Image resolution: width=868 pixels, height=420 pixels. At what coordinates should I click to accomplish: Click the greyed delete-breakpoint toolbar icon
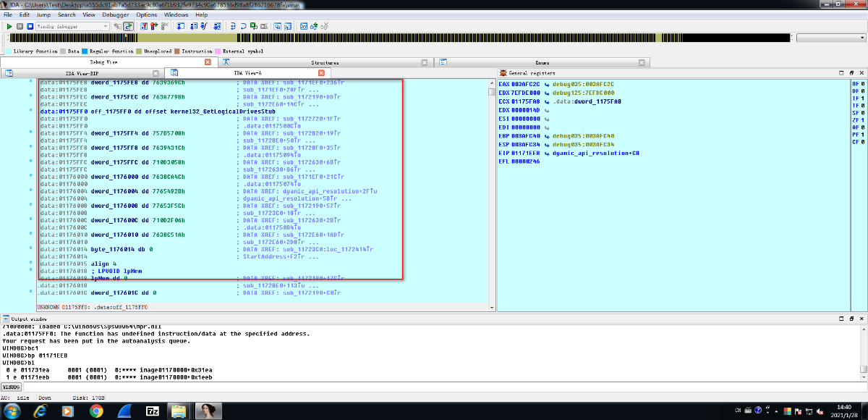click(x=165, y=26)
